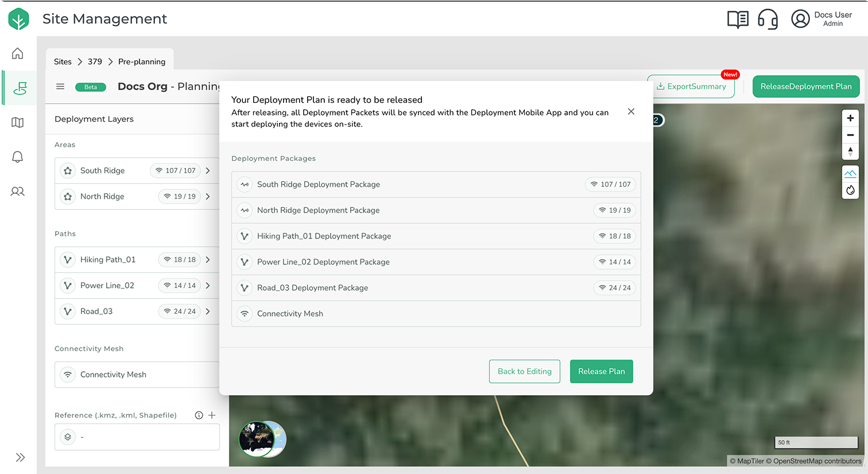Open the users icon in sidebar
The height and width of the screenshot is (474, 868).
(x=18, y=191)
